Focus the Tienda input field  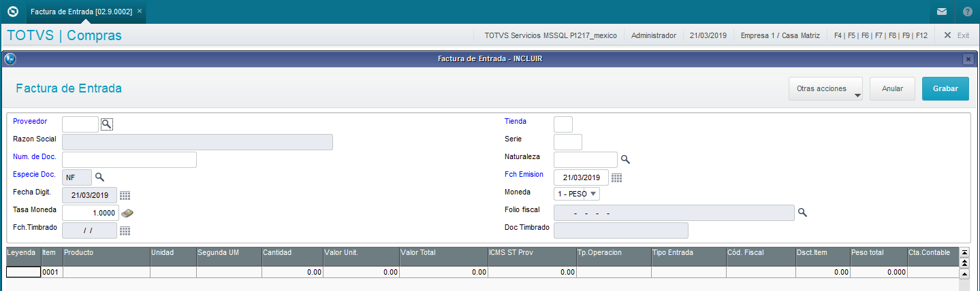point(563,124)
